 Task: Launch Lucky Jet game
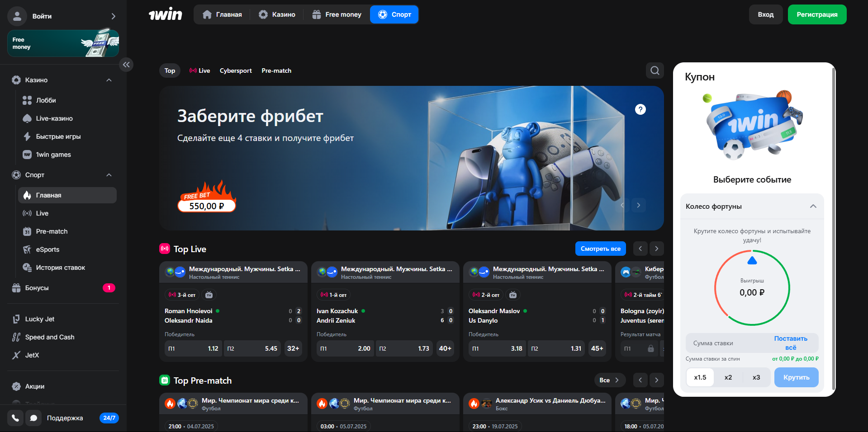coord(63,319)
